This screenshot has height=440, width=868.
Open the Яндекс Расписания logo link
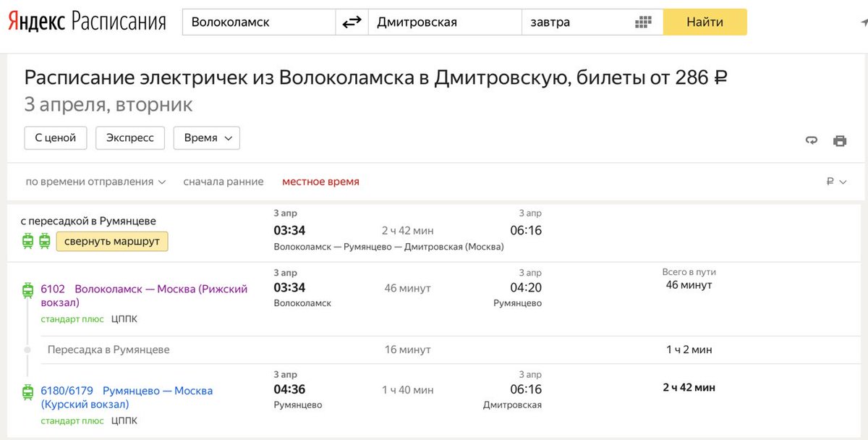(x=87, y=22)
